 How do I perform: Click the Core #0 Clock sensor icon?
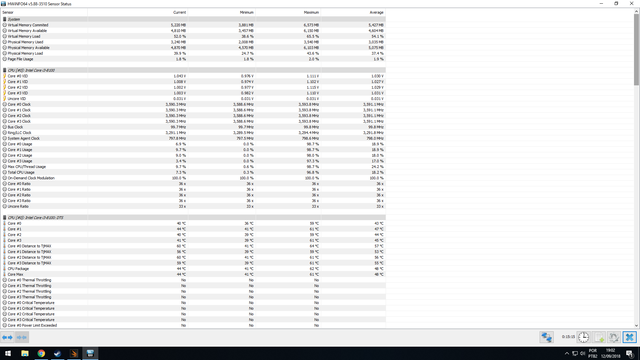pyautogui.click(x=4, y=104)
